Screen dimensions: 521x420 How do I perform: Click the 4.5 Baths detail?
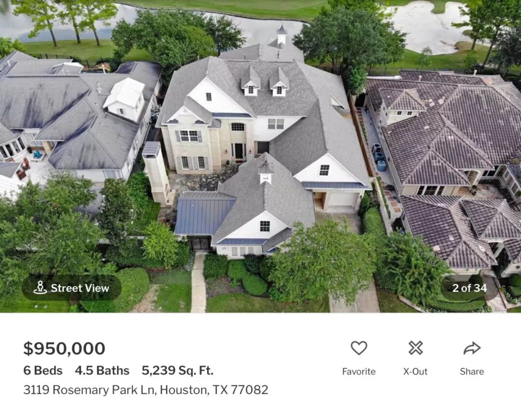point(102,370)
